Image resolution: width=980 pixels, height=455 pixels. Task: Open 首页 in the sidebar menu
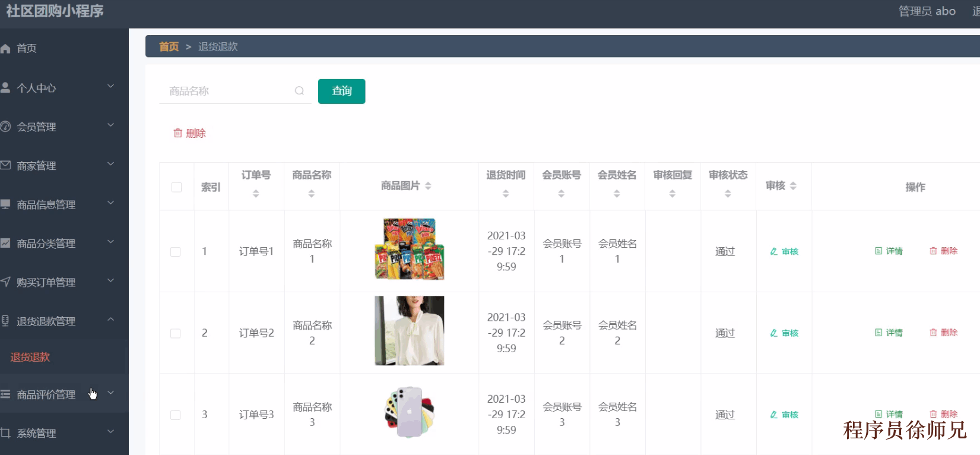coord(64,48)
